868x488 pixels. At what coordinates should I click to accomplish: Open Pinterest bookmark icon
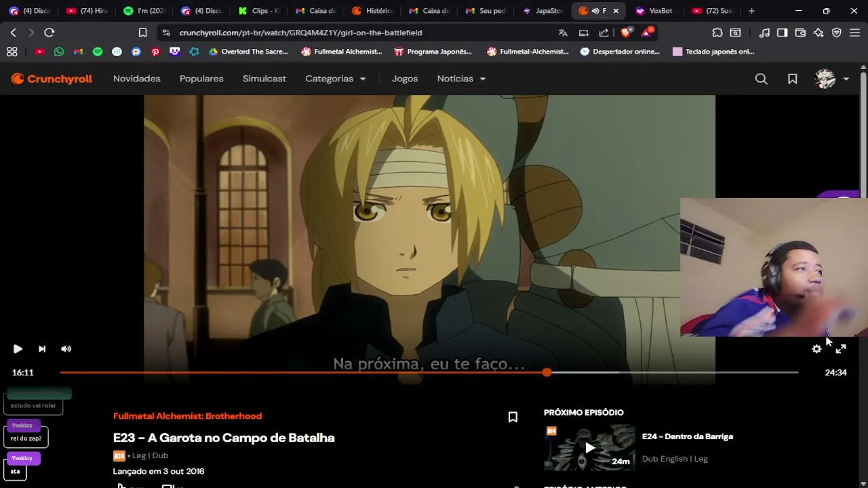tap(155, 52)
